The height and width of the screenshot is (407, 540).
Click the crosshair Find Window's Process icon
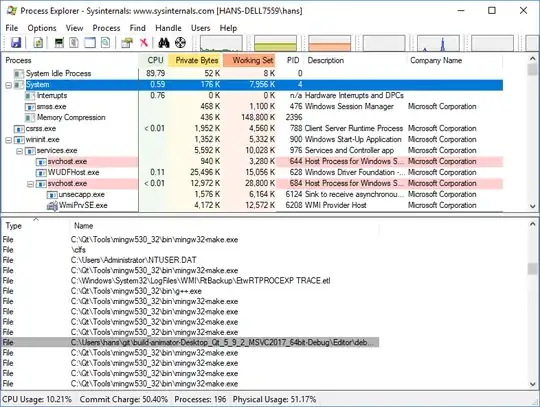coord(180,43)
